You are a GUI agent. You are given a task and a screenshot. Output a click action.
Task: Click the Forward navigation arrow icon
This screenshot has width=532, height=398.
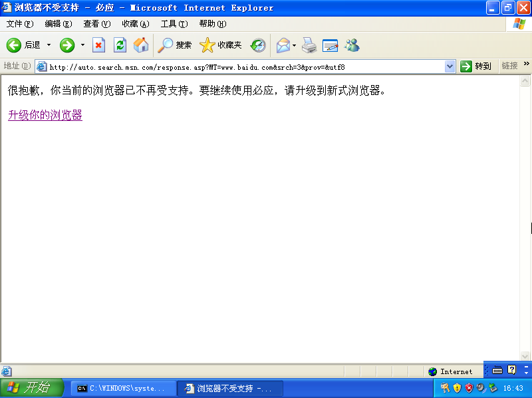[68, 45]
